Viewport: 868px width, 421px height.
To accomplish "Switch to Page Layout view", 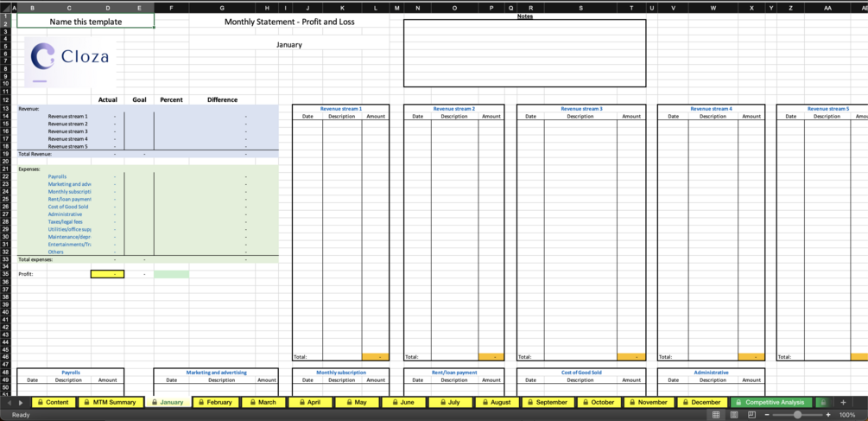I will click(x=734, y=414).
